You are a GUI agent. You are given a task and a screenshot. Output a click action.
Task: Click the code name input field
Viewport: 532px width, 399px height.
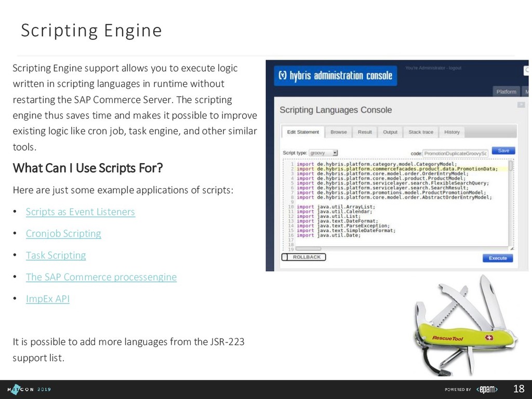(x=455, y=153)
